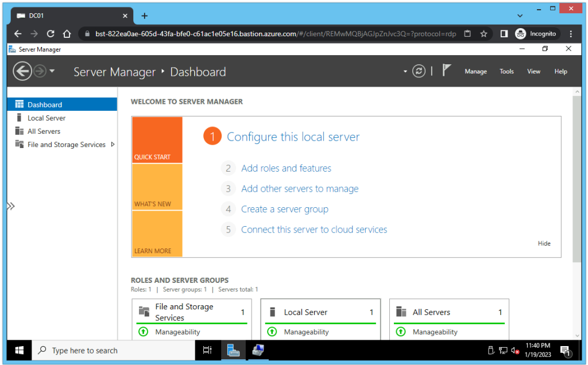Click Server Manager taskbar icon
The width and height of the screenshot is (588, 365).
(x=233, y=351)
